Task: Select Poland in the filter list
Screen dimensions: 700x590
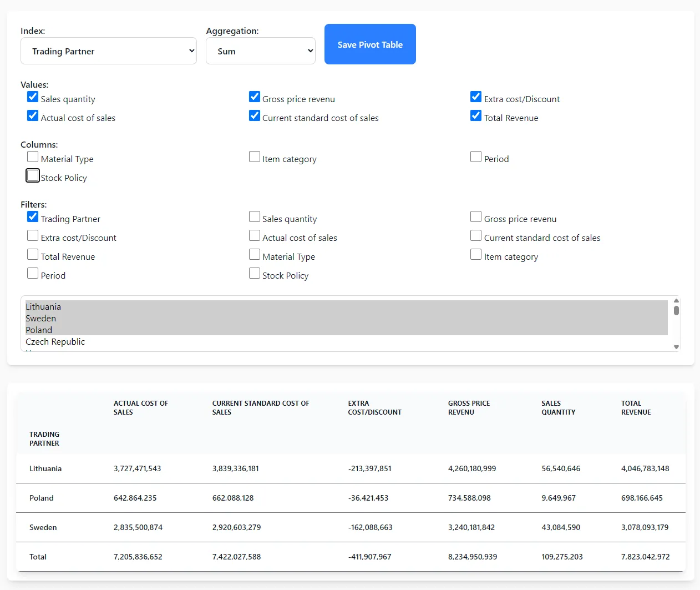Action: click(347, 330)
